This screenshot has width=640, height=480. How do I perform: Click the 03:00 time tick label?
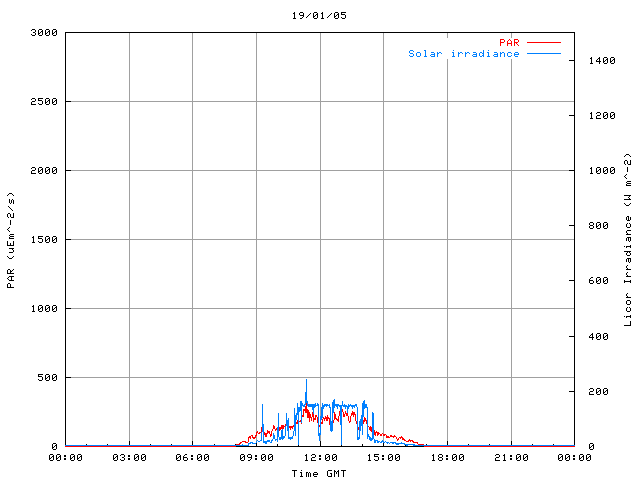[x=129, y=458]
